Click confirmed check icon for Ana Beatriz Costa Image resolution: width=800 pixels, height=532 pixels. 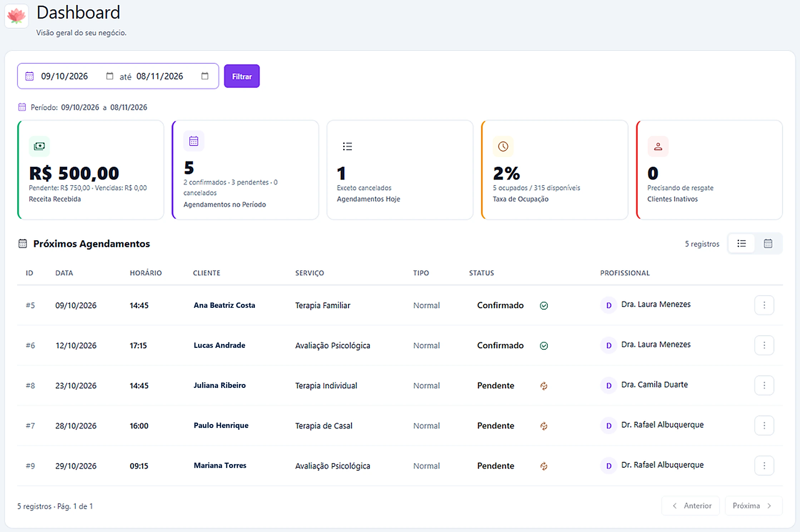(544, 306)
